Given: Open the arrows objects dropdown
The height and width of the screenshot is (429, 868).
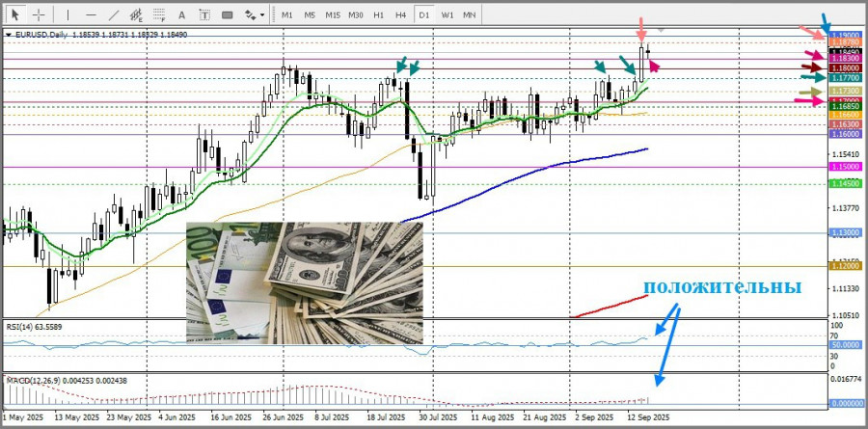Looking at the screenshot, I should tap(255, 14).
